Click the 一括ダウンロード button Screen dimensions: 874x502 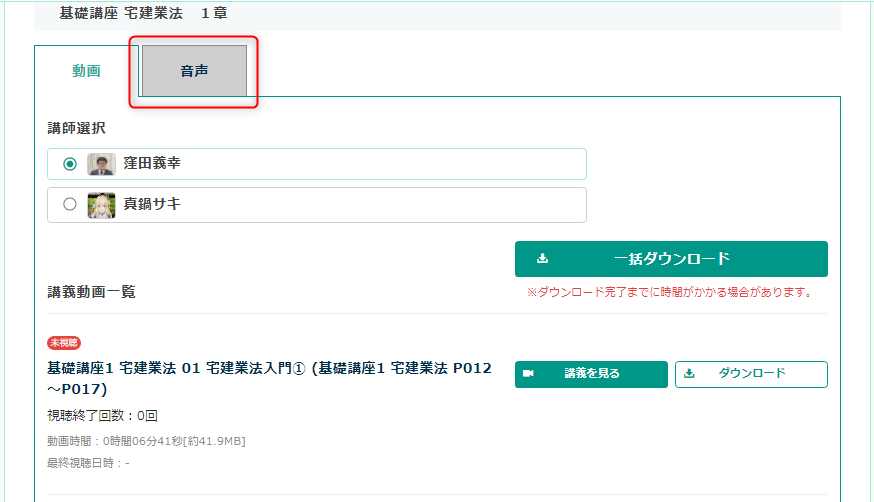671,259
